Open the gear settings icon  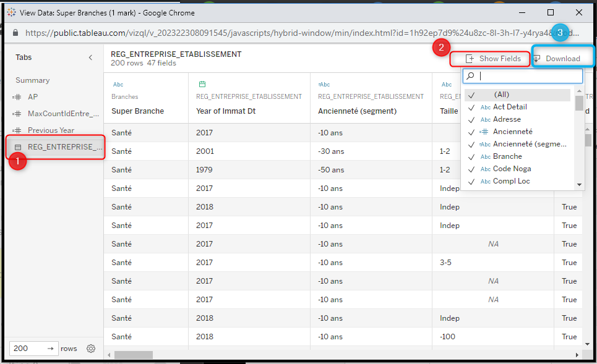click(x=90, y=349)
